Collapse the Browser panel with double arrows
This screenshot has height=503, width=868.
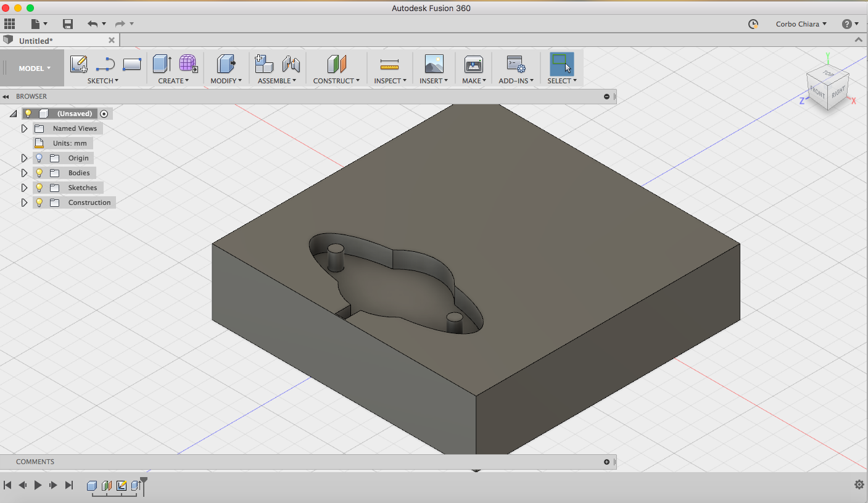6,97
